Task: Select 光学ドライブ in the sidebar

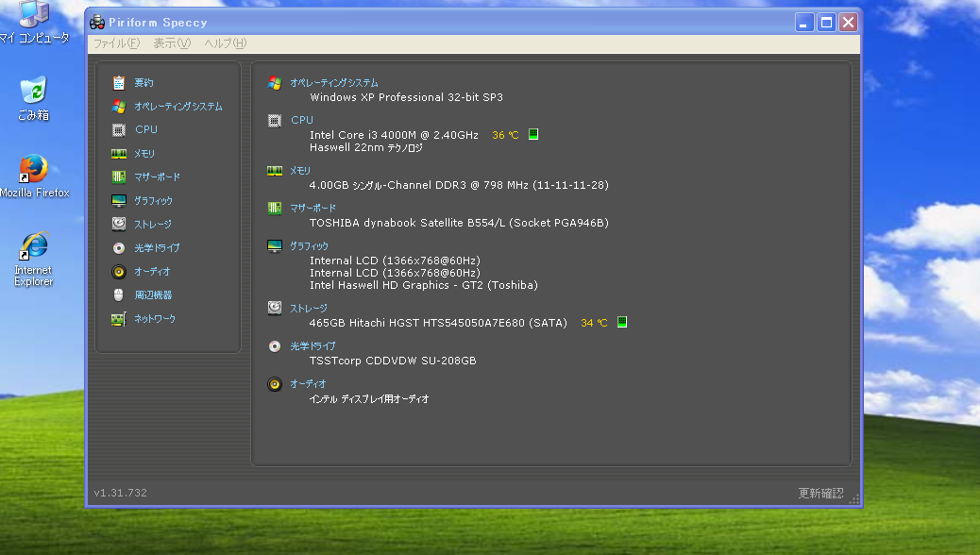Action: point(157,248)
